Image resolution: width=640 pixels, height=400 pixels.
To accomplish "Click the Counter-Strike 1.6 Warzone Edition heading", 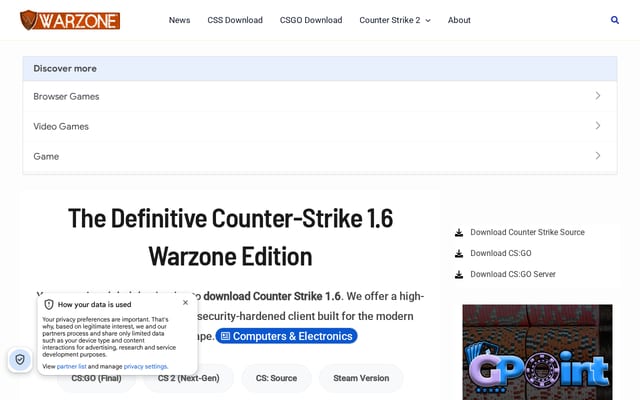I will pos(231,237).
